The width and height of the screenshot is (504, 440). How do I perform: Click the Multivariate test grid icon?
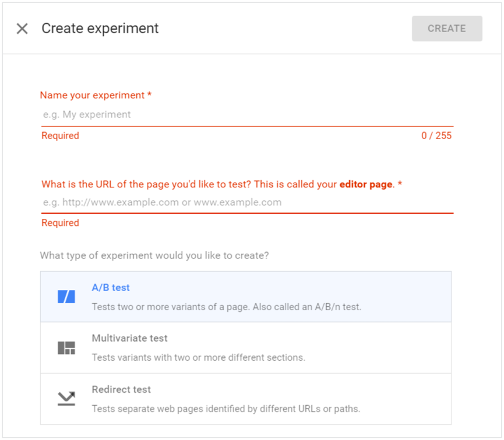pos(66,348)
